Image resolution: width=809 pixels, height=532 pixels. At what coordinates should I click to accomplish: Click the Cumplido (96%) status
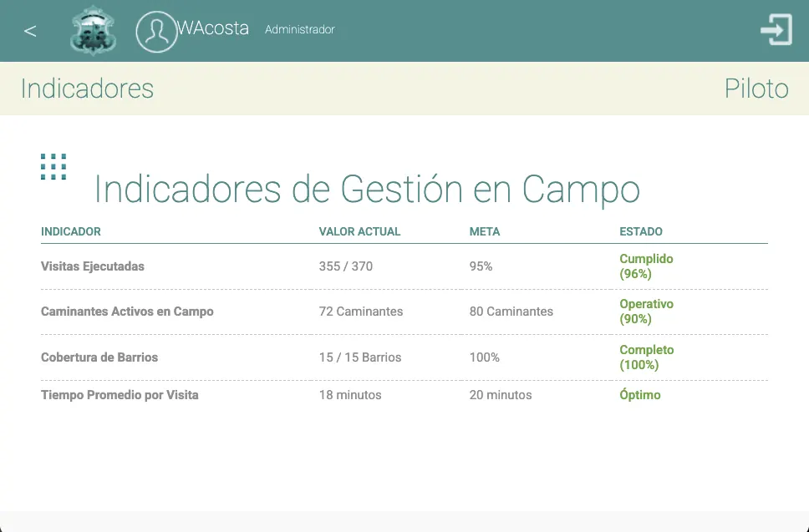click(647, 266)
